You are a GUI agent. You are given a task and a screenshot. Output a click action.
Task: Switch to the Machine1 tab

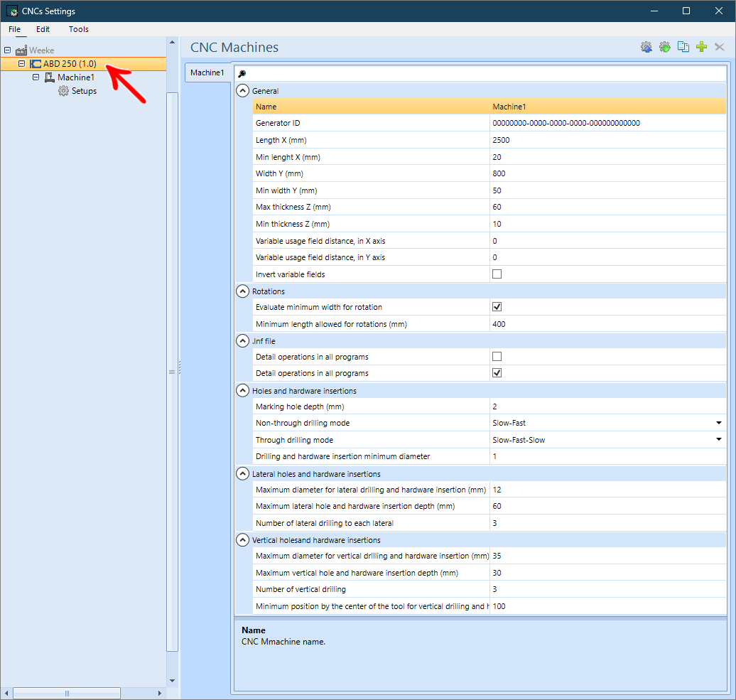click(x=207, y=72)
